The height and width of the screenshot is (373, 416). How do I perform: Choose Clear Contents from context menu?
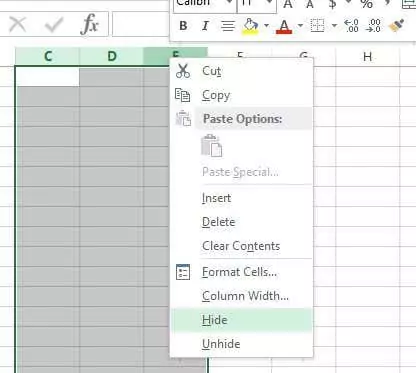click(242, 246)
